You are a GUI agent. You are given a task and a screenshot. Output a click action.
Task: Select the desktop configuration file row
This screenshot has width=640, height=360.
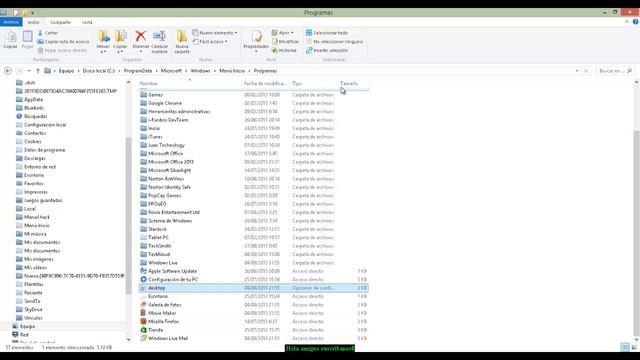[x=253, y=288]
